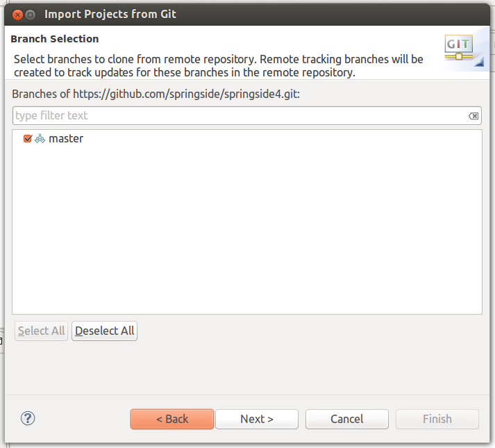The image size is (495, 448).
Task: Click the branch icon beside master
Action: pos(40,139)
